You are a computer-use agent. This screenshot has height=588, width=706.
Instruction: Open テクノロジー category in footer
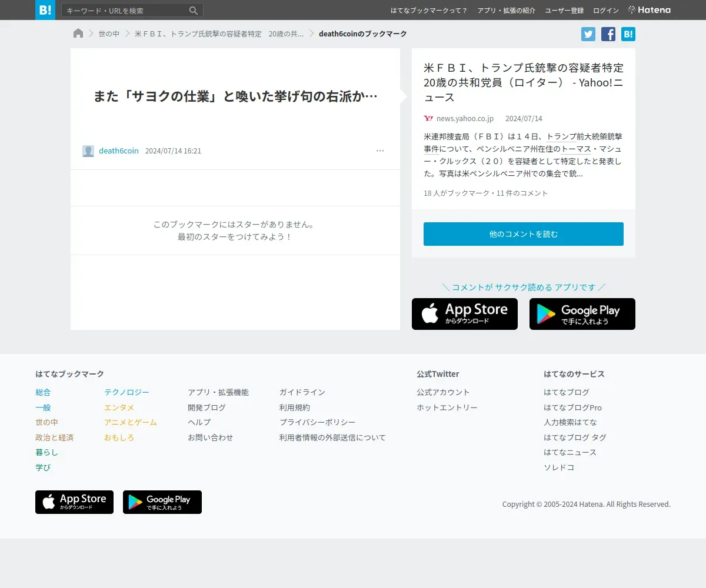coord(126,392)
